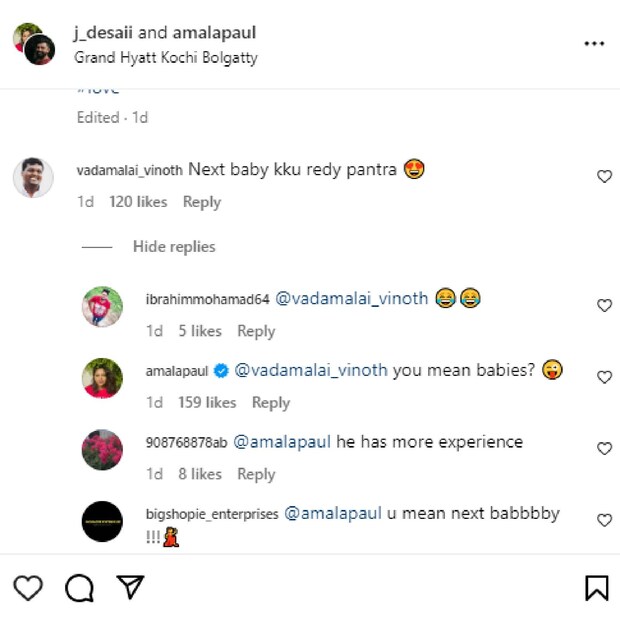
Task: Like bigshopie_enterprises' reply
Action: click(604, 521)
